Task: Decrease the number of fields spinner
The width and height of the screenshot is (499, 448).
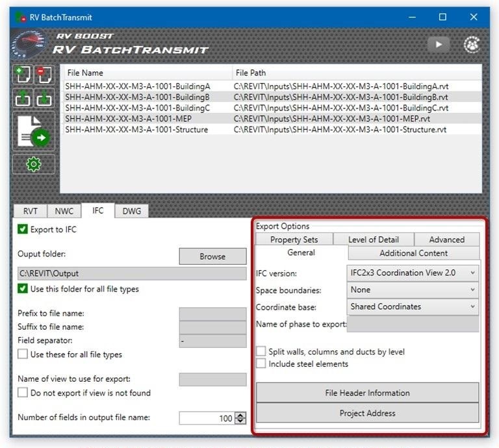Action: [x=240, y=421]
